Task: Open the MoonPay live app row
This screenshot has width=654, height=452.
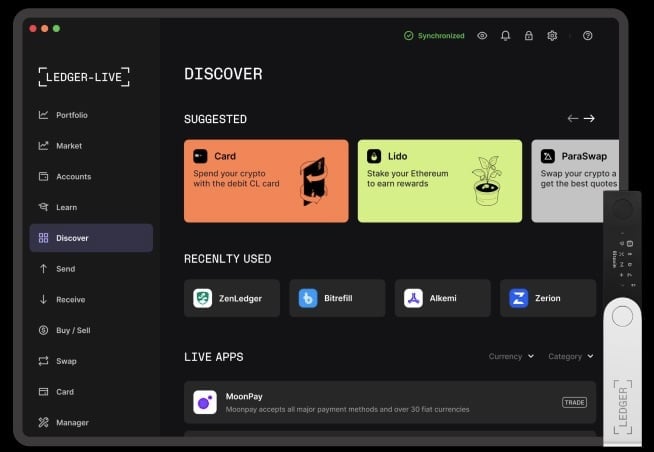Action: click(x=390, y=402)
